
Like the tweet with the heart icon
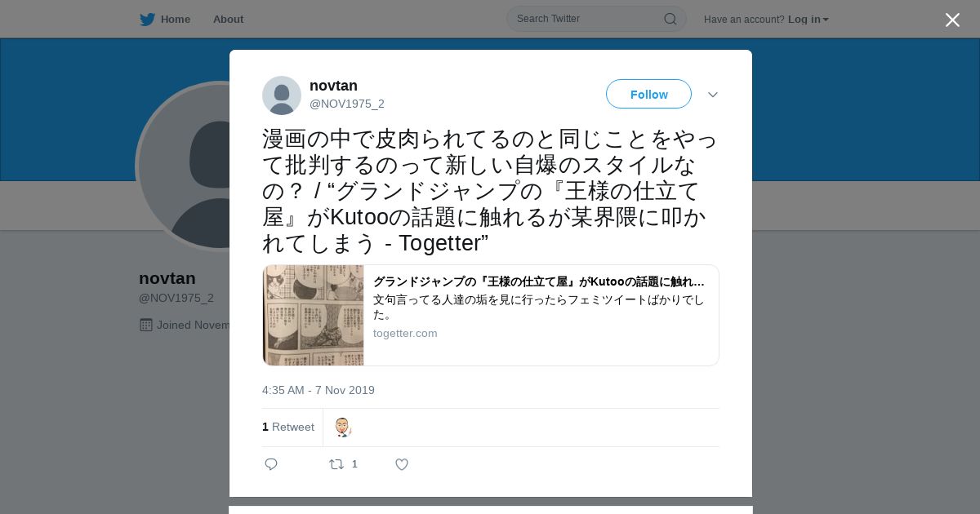(x=402, y=464)
